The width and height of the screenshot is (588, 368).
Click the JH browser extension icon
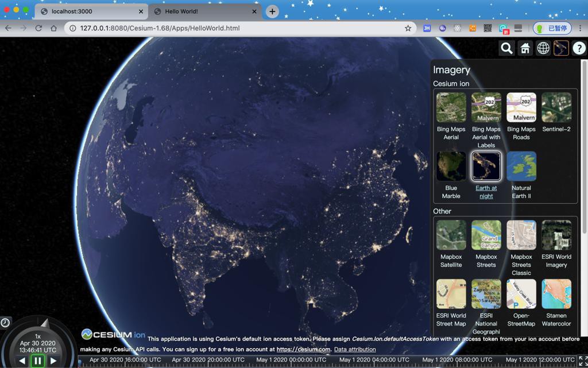427,28
